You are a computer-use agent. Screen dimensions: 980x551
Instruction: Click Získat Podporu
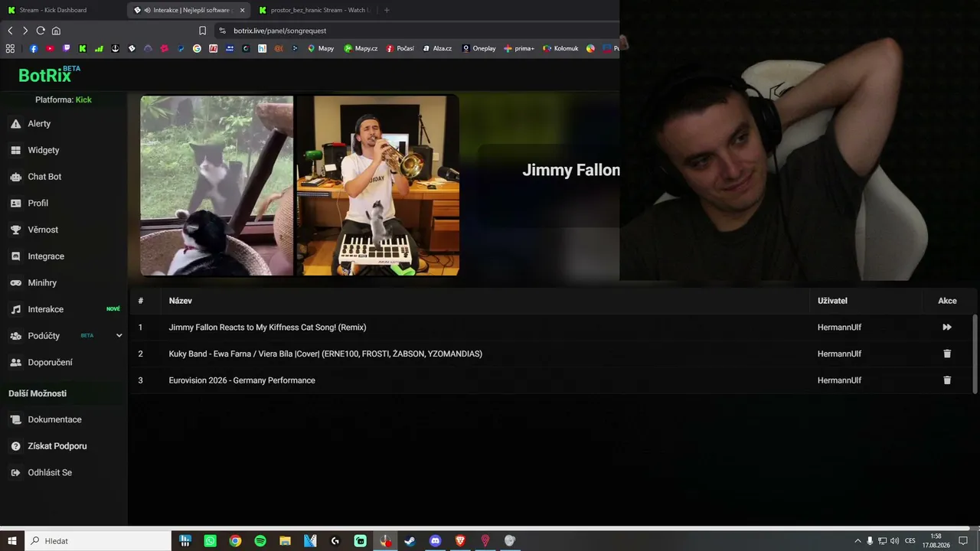57,446
